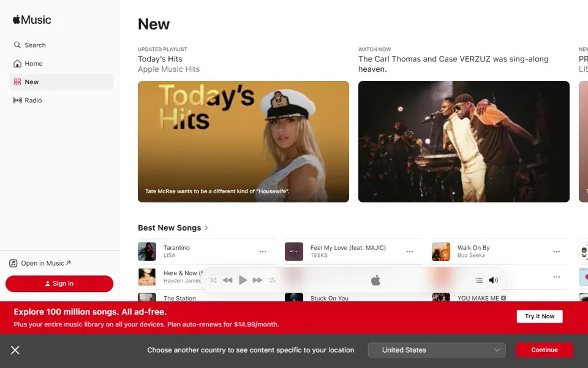588x368 pixels.
Task: Click Boo Seeka artist name
Action: coord(472,255)
